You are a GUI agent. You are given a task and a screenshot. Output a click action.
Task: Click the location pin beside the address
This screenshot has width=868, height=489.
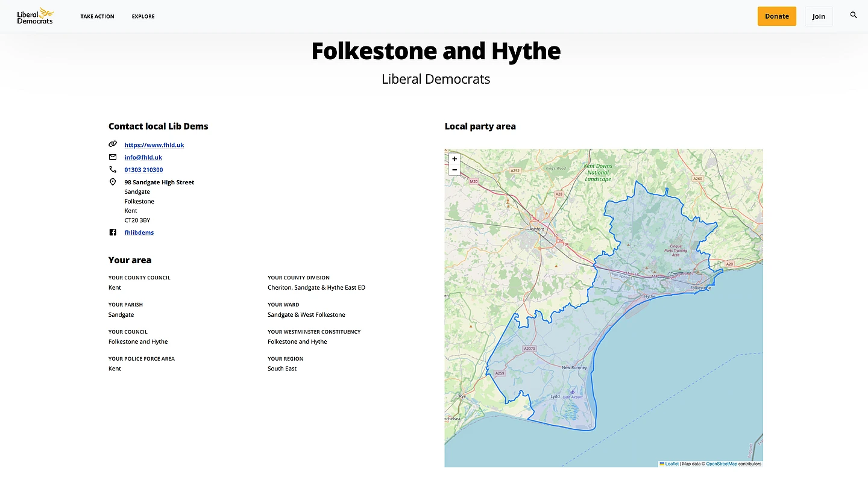click(x=113, y=181)
